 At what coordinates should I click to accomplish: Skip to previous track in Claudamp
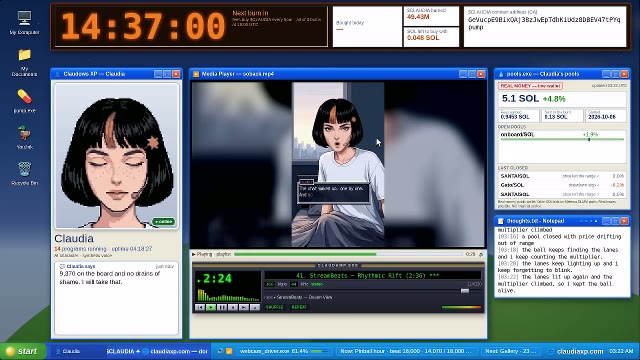tap(200, 307)
